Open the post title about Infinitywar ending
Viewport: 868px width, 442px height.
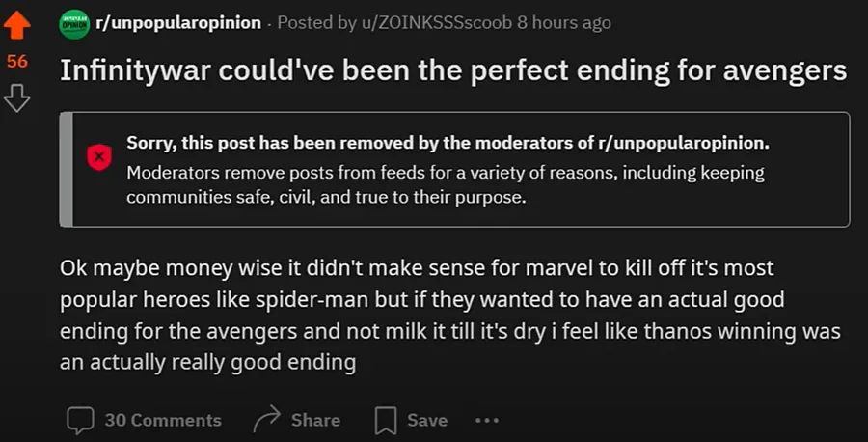[x=453, y=69]
